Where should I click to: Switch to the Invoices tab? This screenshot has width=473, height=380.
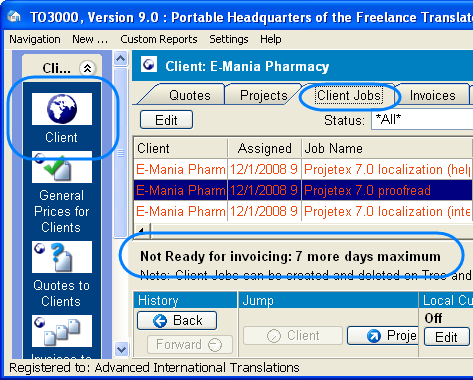[x=432, y=95]
